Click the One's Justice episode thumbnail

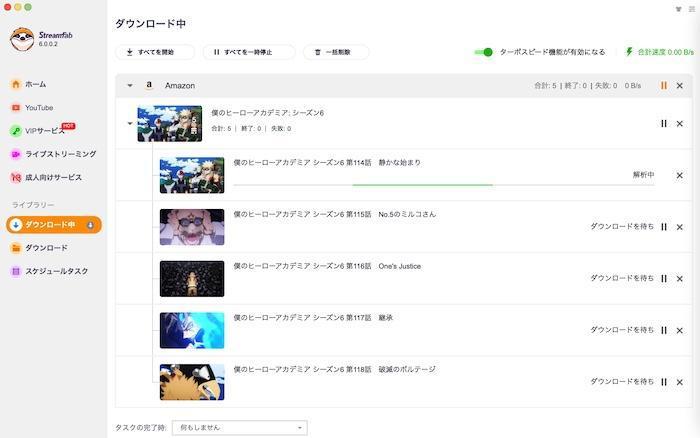pyautogui.click(x=192, y=279)
